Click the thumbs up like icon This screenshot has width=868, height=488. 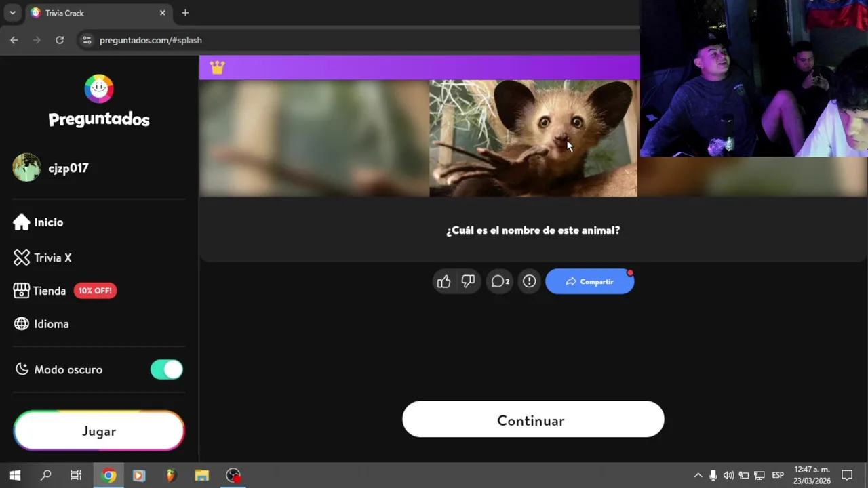click(x=443, y=281)
